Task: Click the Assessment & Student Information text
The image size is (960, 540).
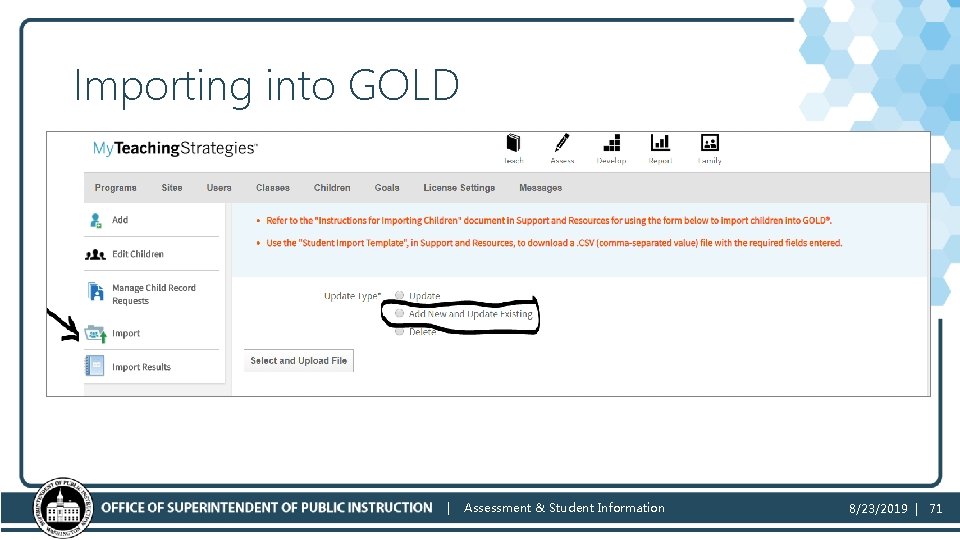Action: 564,508
